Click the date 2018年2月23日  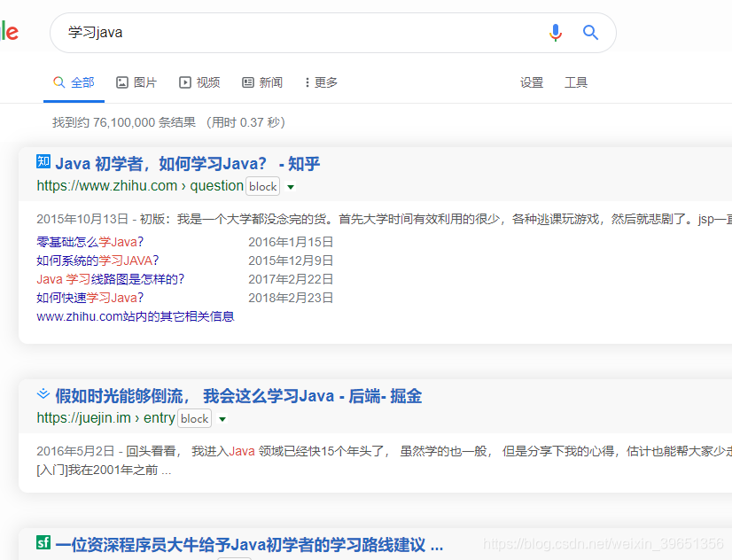point(291,298)
